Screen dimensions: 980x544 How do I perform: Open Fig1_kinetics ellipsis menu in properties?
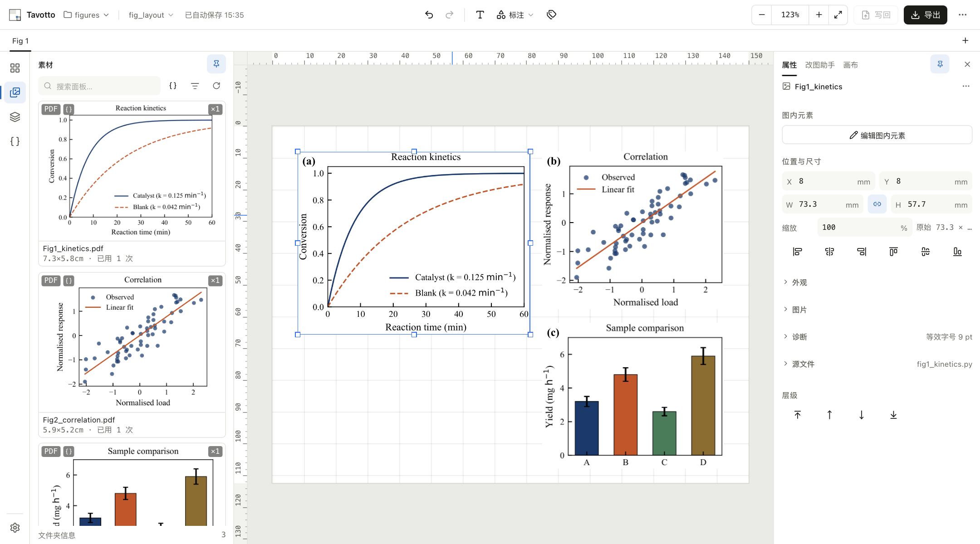(x=966, y=86)
